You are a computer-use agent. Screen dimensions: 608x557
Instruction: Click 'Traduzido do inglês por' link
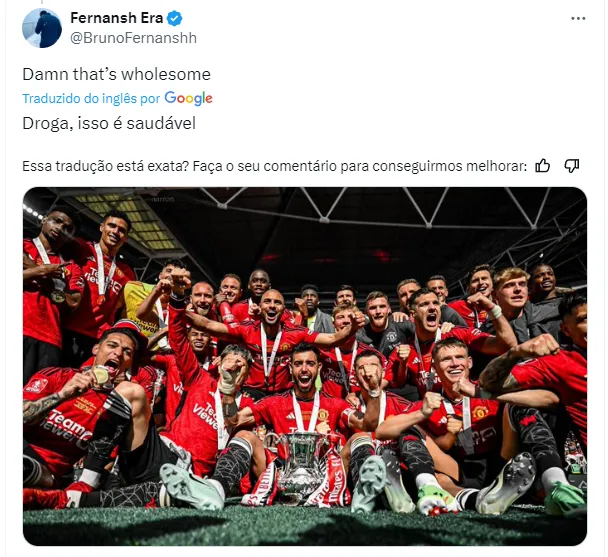91,99
